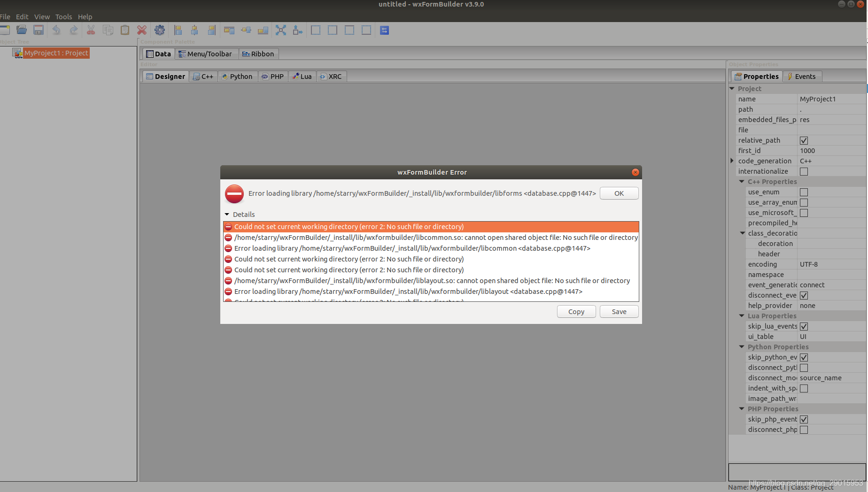
Task: Click the Undo arrow icon
Action: coord(56,30)
